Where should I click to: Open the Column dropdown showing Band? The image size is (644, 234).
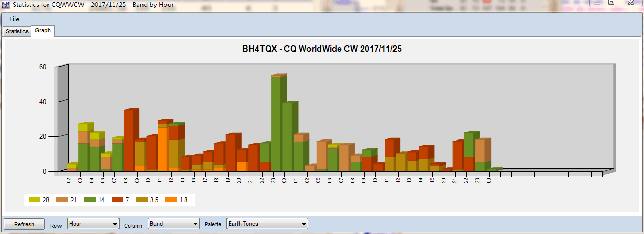[174, 224]
